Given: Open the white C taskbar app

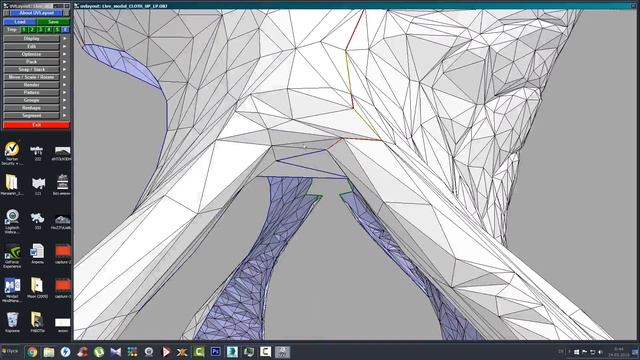Looking at the screenshot, I should coord(265,352).
